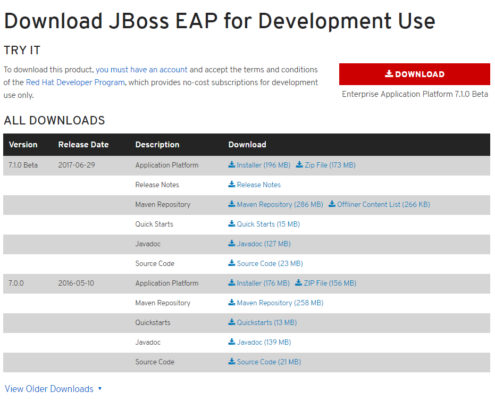The width and height of the screenshot is (495, 400).
Task: Download Javadoc (139 MB)
Action: pyautogui.click(x=259, y=342)
